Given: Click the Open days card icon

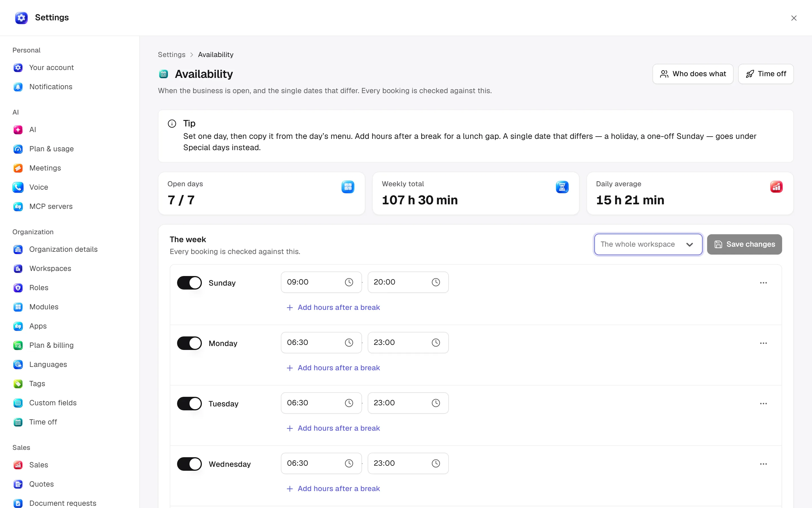Looking at the screenshot, I should click(348, 187).
